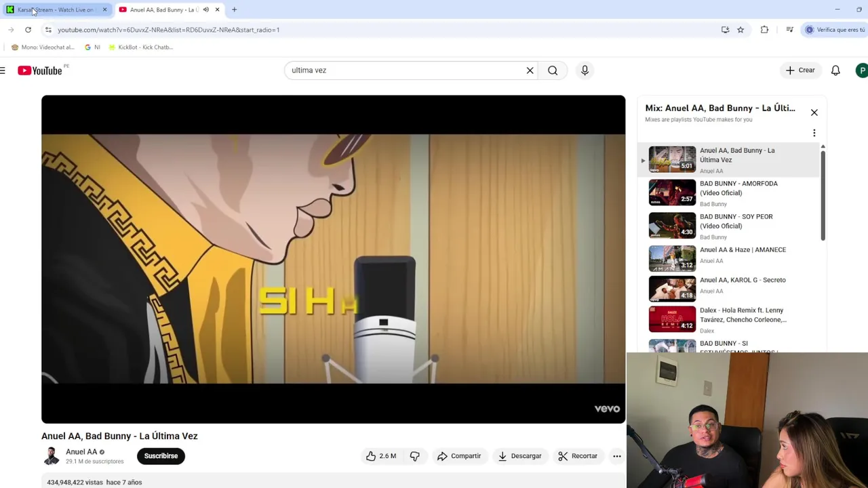Subscribe with Suscribirse button

[161, 456]
